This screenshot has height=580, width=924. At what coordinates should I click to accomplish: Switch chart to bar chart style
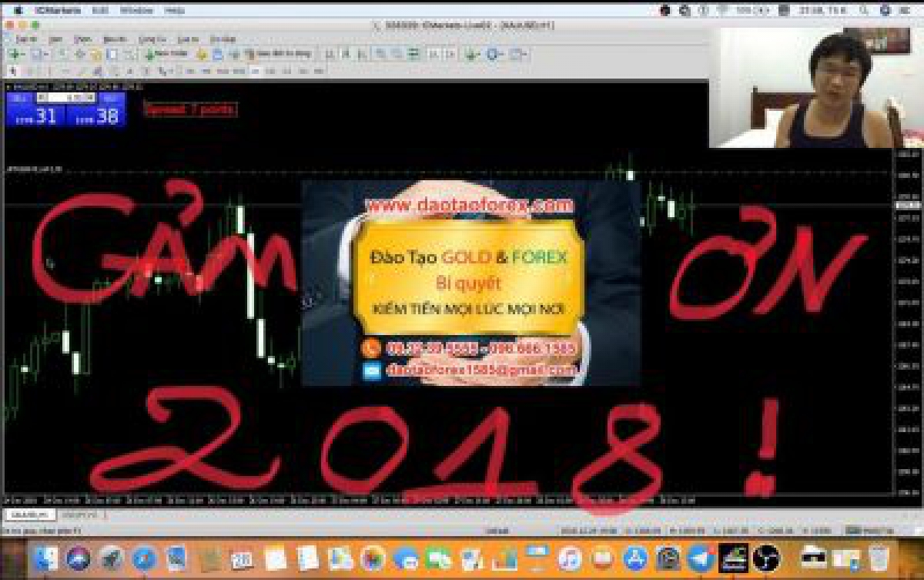pyautogui.click(x=329, y=54)
